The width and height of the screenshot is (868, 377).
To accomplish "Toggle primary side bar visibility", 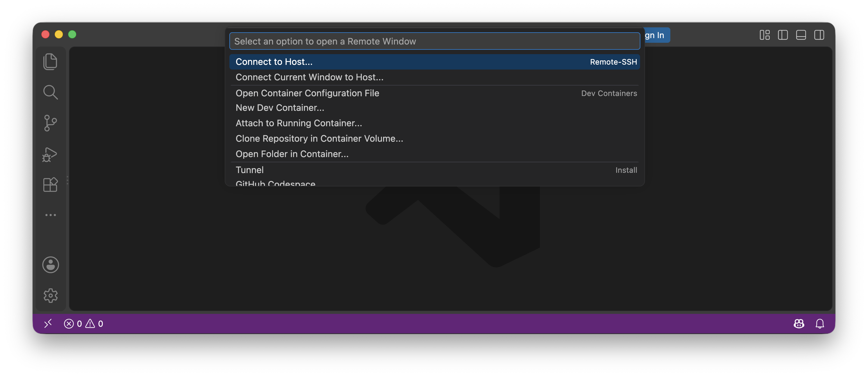I will point(782,35).
